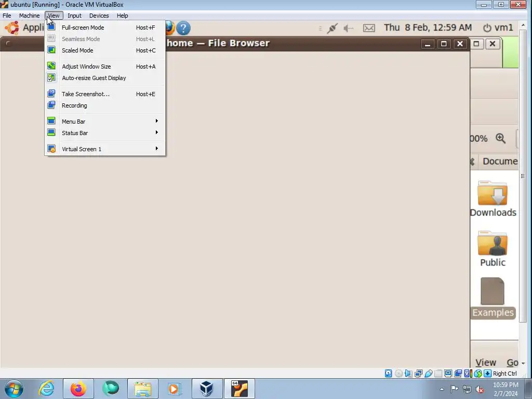Toggle Recording in the View menu
Image resolution: width=532 pixels, height=399 pixels.
pyautogui.click(x=105, y=105)
